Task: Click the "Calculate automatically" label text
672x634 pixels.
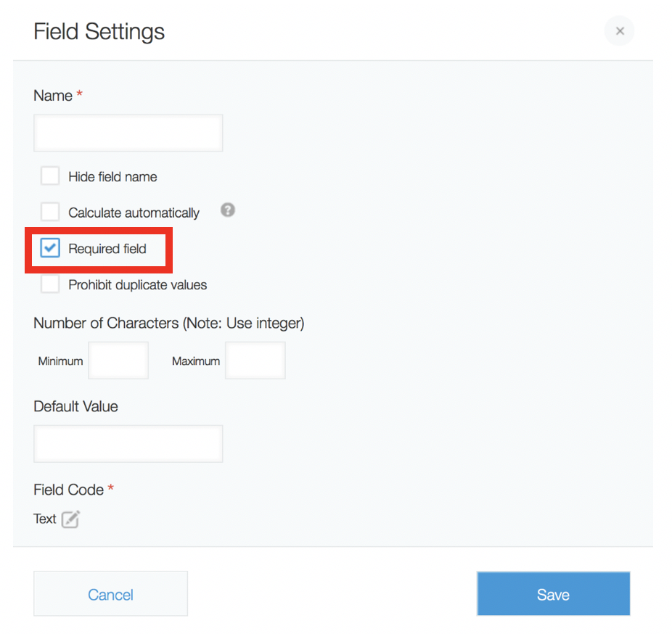Action: tap(134, 213)
